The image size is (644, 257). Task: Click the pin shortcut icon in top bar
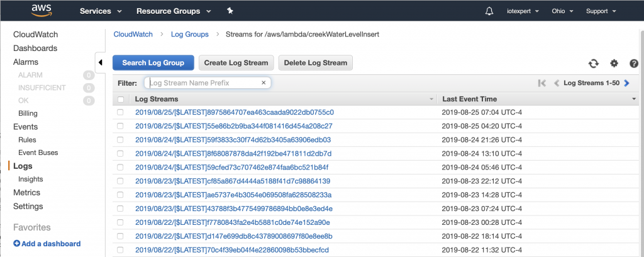coord(230,11)
